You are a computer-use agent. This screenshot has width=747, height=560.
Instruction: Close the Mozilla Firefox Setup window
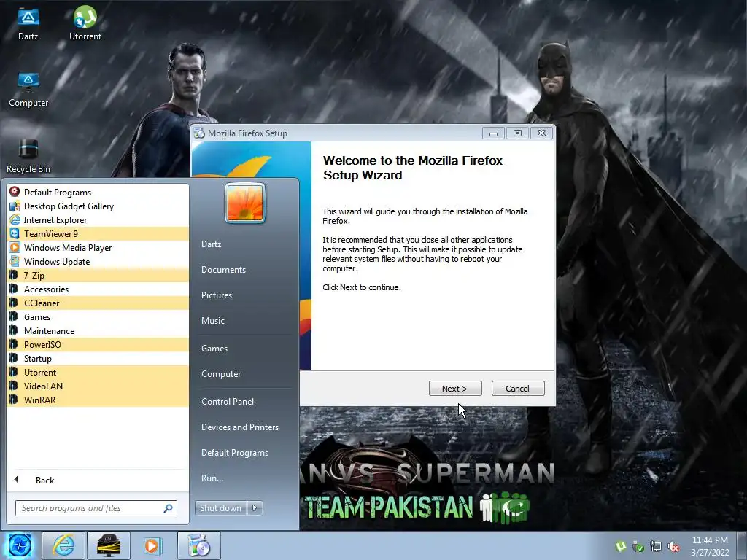pyautogui.click(x=542, y=133)
